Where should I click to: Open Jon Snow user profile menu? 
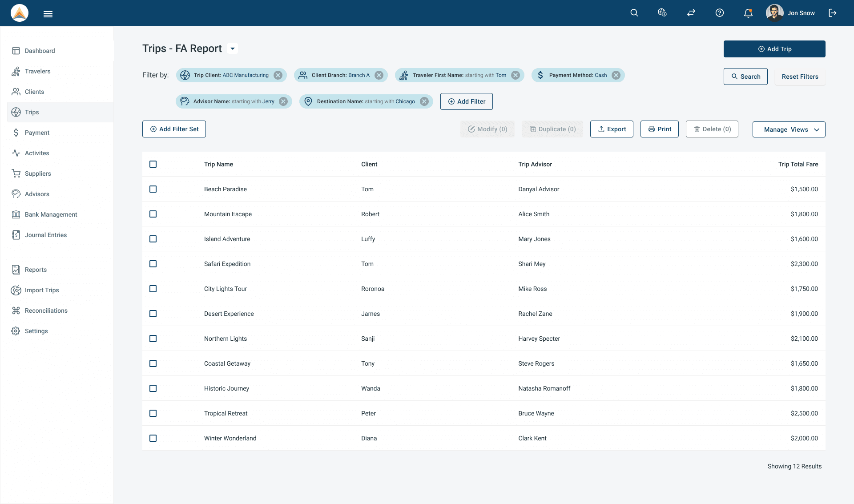tap(790, 13)
